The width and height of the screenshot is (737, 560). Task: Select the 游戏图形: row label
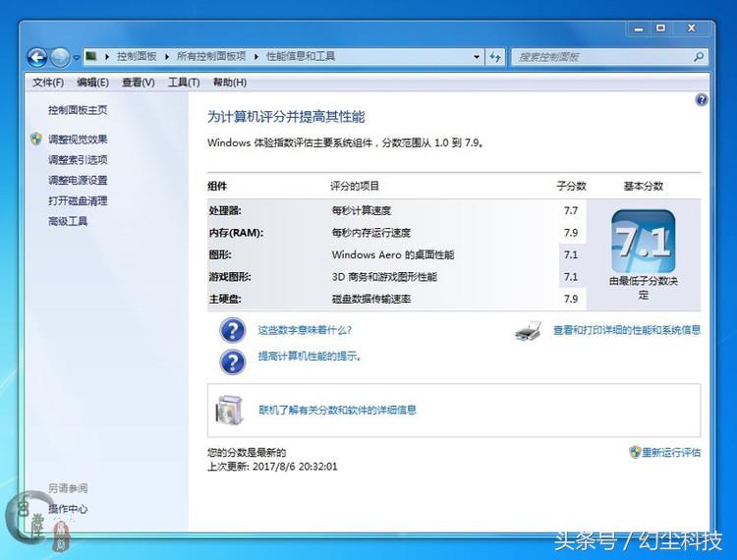click(x=230, y=277)
